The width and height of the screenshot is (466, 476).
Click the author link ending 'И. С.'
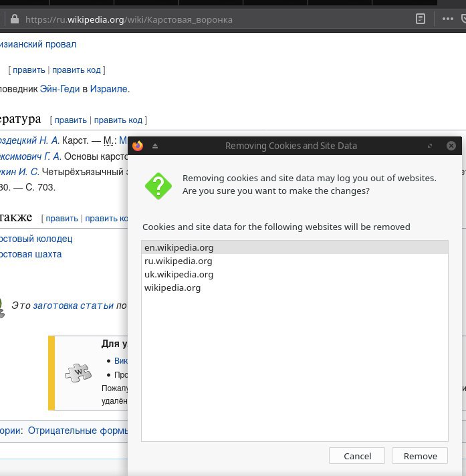point(20,172)
